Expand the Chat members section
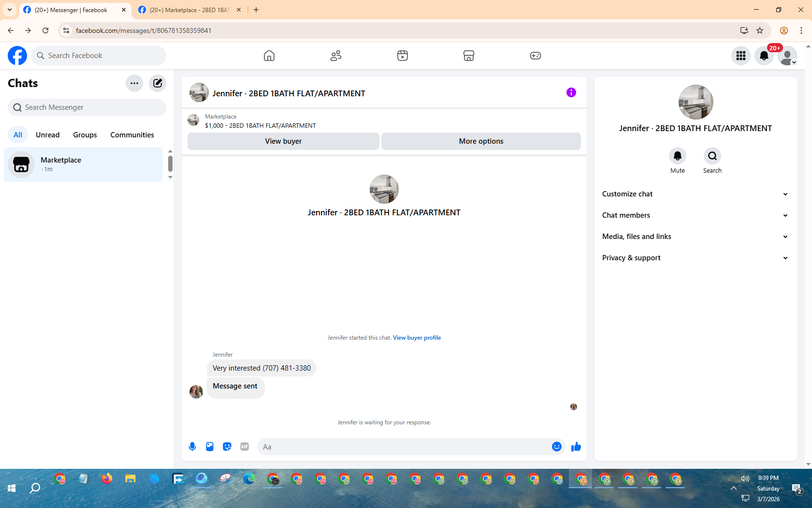This screenshot has width=812, height=508. point(696,215)
